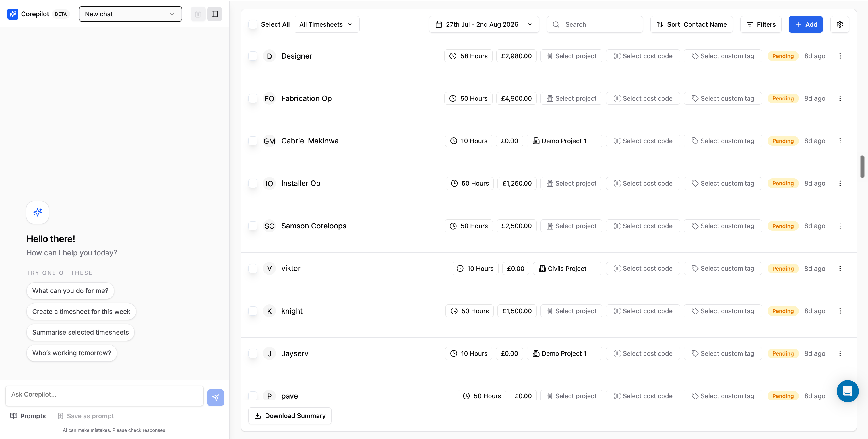Open the Filters button
This screenshot has width=868, height=439.
coord(761,24)
